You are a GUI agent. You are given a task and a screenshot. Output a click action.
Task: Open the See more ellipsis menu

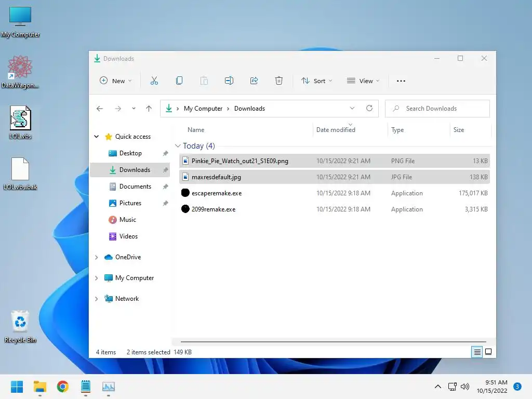pos(401,81)
